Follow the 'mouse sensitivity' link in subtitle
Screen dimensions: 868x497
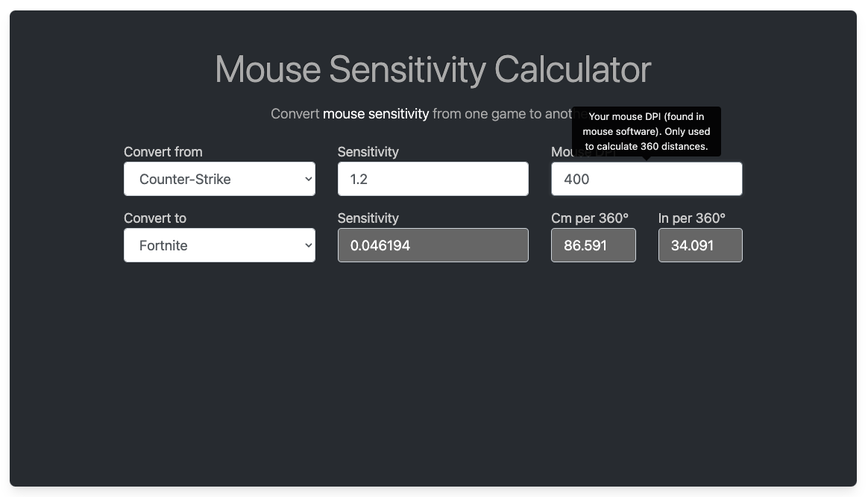coord(376,114)
